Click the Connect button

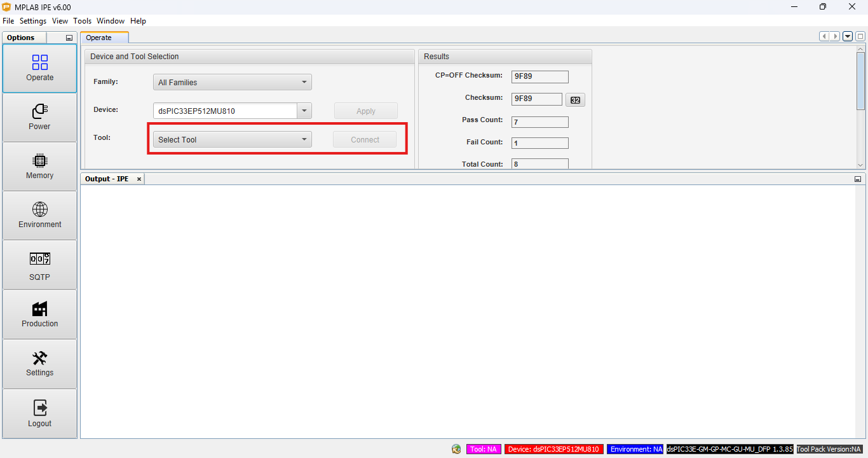point(365,139)
